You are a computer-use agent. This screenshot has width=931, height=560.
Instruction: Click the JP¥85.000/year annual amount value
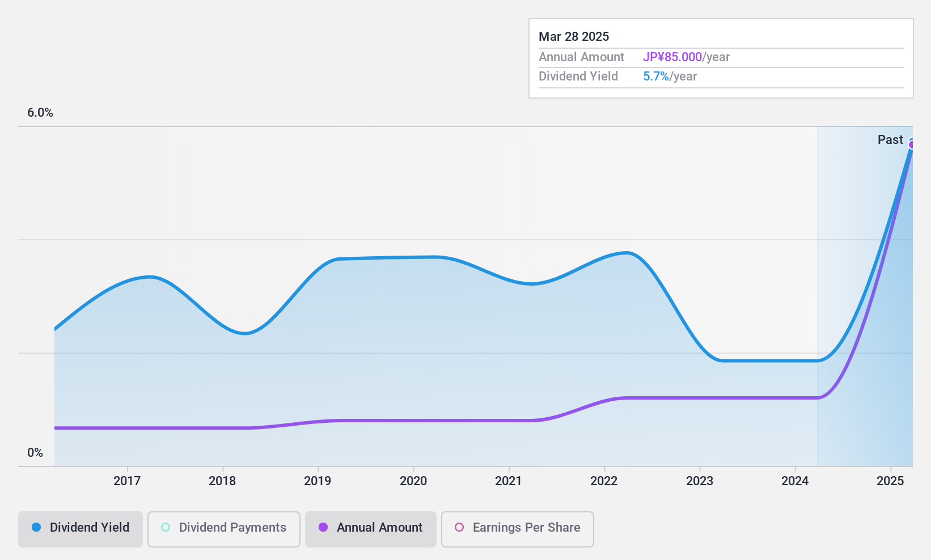(x=686, y=57)
